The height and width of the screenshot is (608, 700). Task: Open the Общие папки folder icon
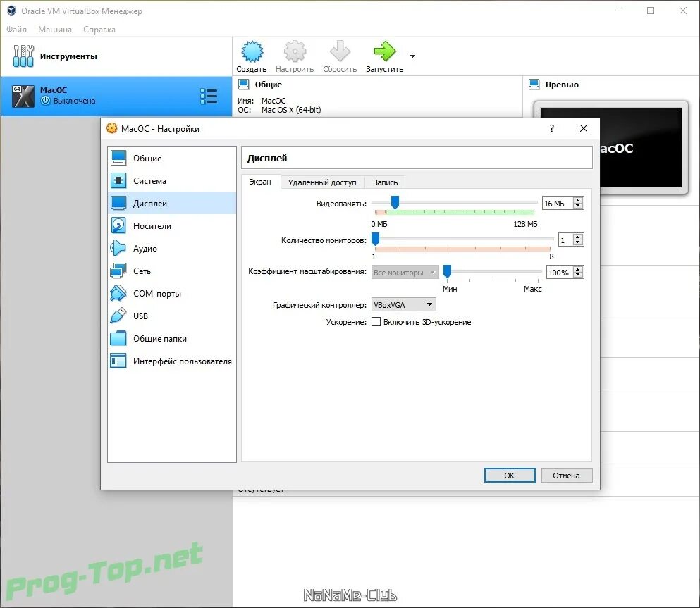(x=118, y=338)
